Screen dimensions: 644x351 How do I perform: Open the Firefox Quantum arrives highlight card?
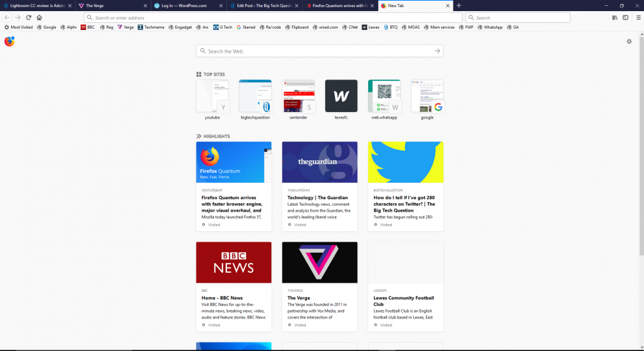coord(234,186)
